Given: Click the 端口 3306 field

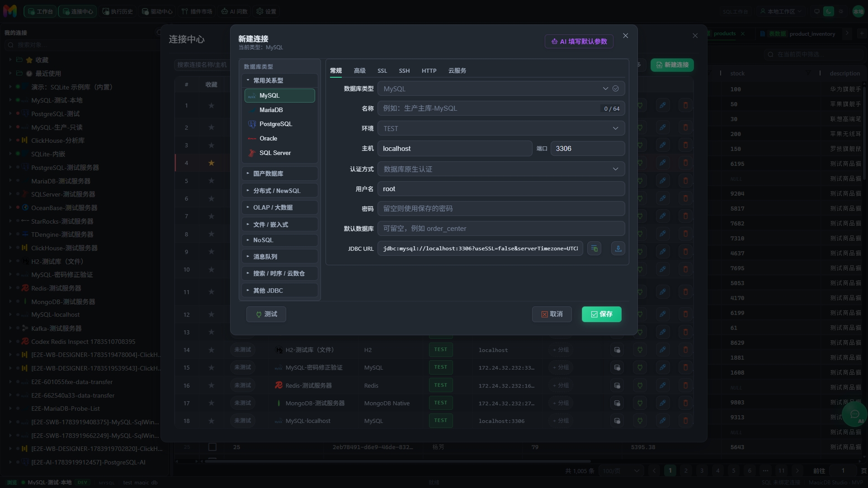Looking at the screenshot, I should coord(588,149).
